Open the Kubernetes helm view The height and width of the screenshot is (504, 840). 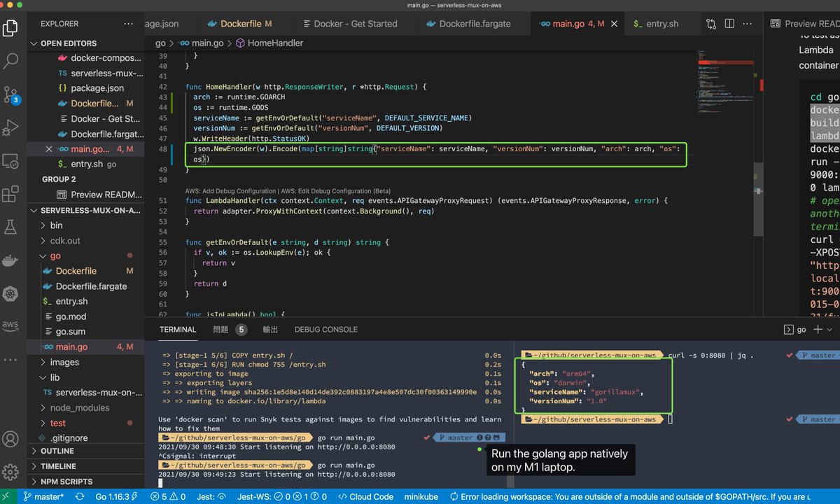(x=11, y=293)
